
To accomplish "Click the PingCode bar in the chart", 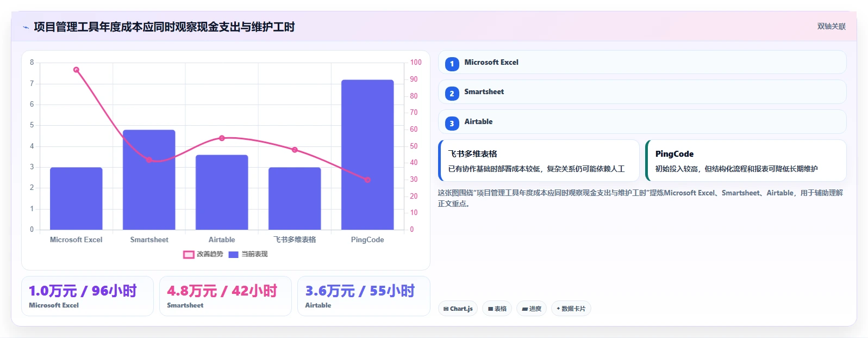I will 367,155.
